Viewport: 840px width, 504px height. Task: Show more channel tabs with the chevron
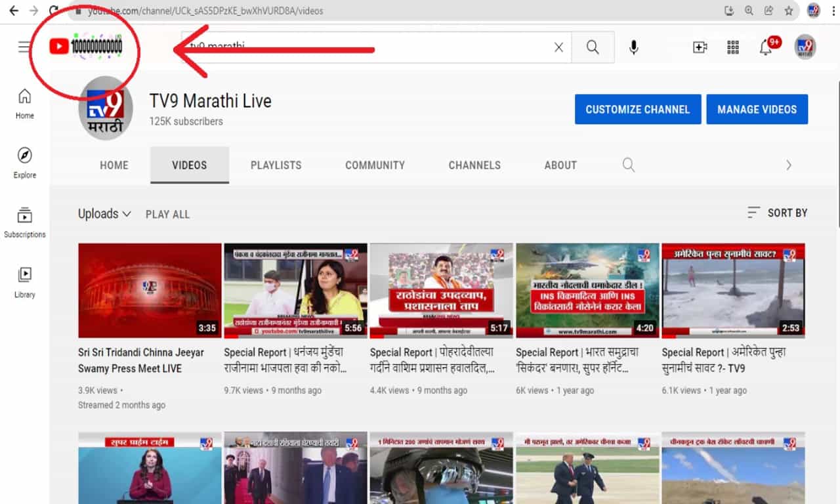click(789, 165)
